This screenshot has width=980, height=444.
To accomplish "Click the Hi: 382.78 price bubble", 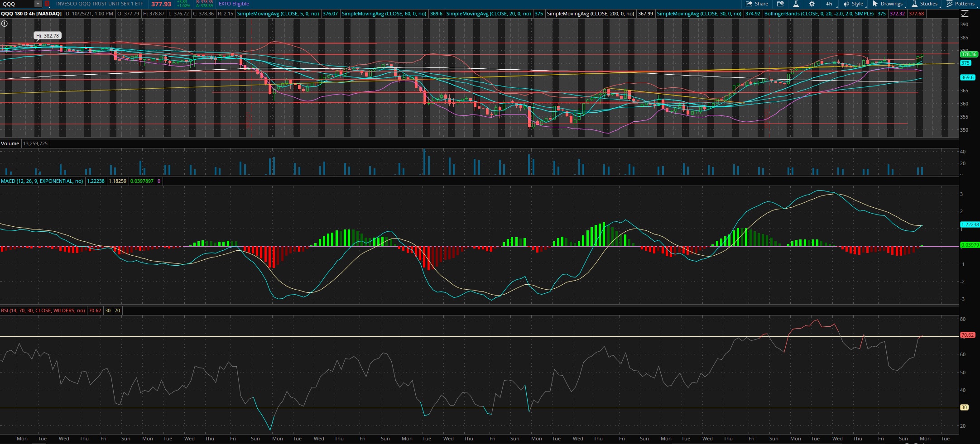I will tap(48, 36).
